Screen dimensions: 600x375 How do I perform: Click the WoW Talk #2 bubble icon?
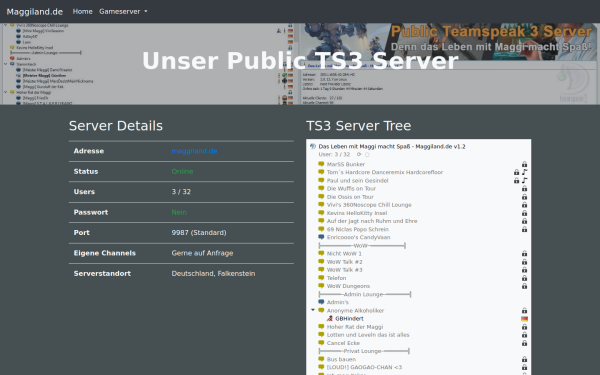321,261
